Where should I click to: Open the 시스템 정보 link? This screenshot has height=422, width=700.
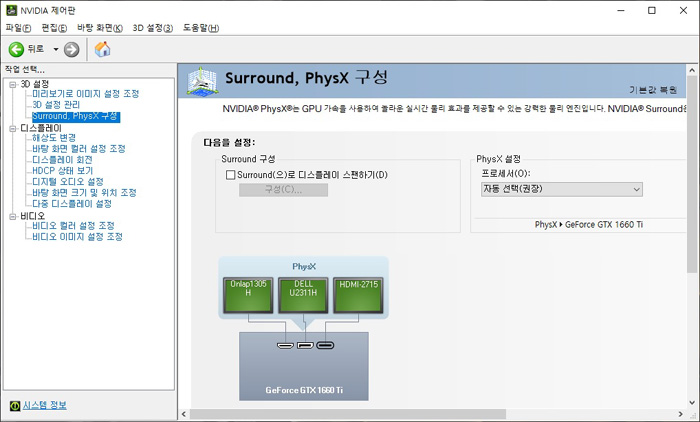(x=45, y=405)
